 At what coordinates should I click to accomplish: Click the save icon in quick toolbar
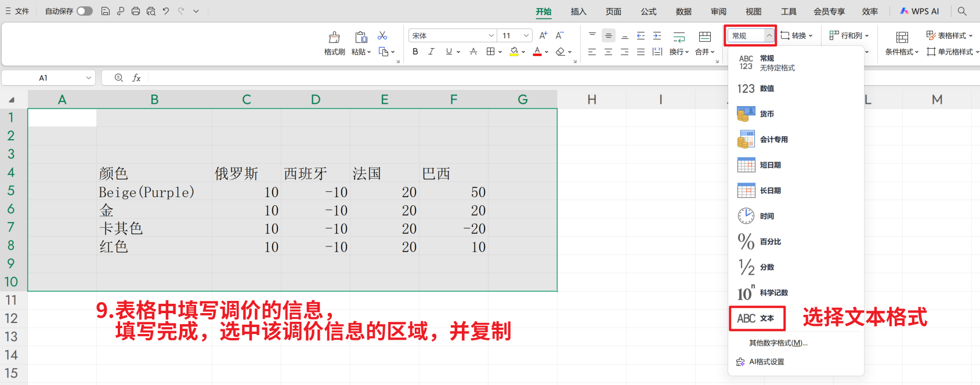[x=106, y=11]
